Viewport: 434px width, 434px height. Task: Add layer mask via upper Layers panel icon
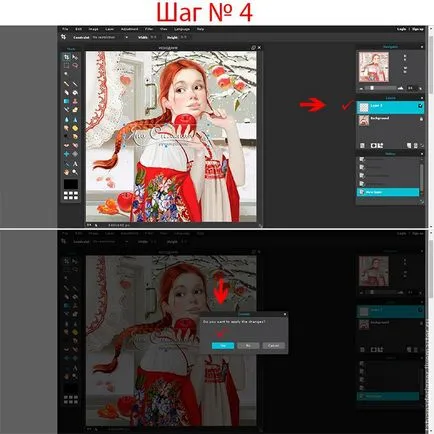[374, 145]
